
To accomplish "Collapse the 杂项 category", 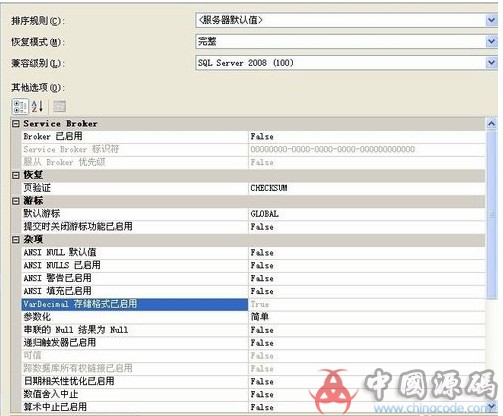I will [x=15, y=240].
